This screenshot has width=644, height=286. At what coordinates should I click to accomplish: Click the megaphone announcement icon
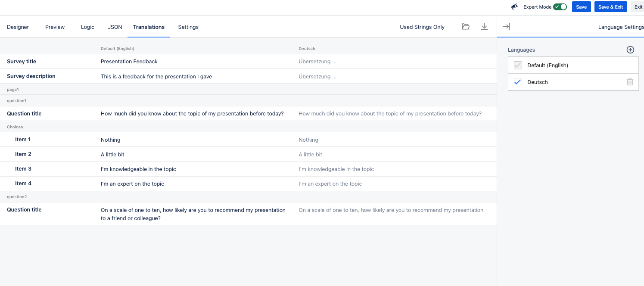[x=514, y=7]
